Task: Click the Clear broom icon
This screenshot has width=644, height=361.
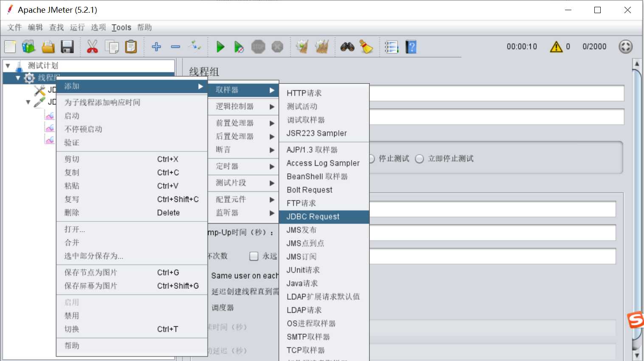Action: [x=302, y=47]
